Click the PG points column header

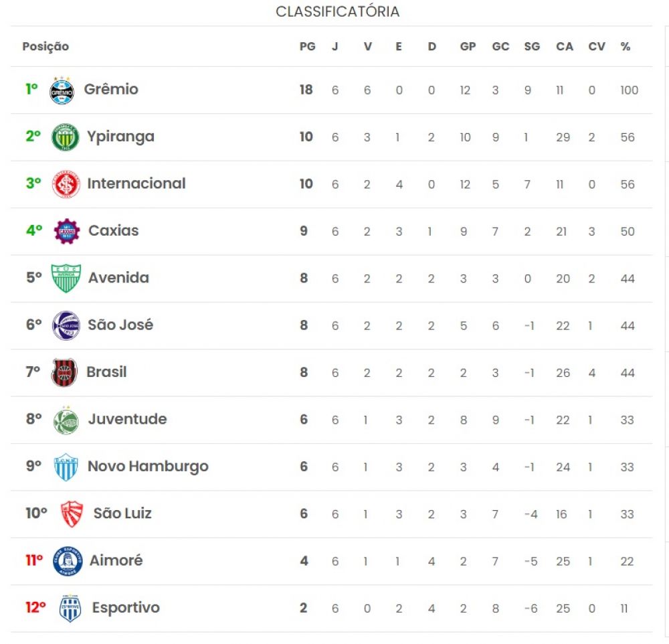[x=307, y=46]
